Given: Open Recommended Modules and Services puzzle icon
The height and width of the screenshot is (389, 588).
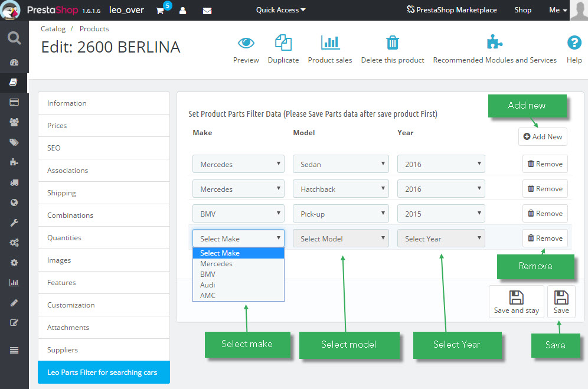Looking at the screenshot, I should [x=495, y=42].
